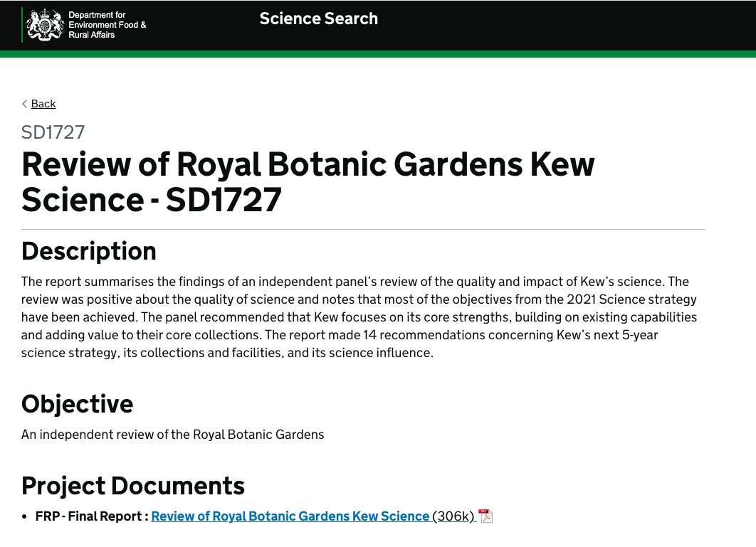
Task: Open Review of Royal Botanic Gardens Kew Science report
Action: [x=290, y=516]
